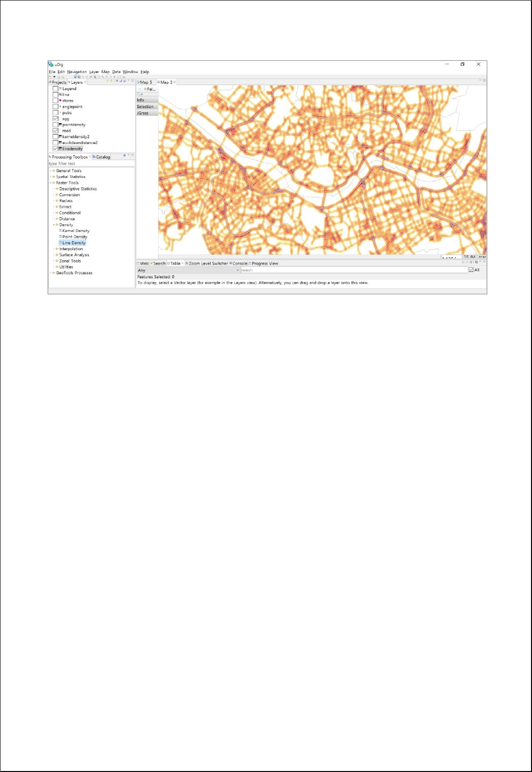The image size is (532, 772).
Task: Minimize the Layers panel
Action: tap(129, 81)
